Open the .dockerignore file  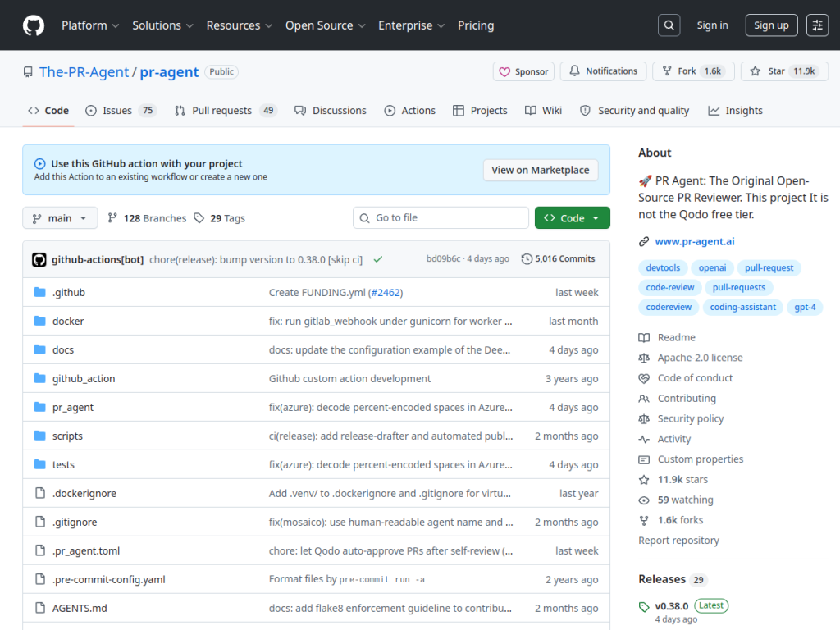click(x=84, y=493)
